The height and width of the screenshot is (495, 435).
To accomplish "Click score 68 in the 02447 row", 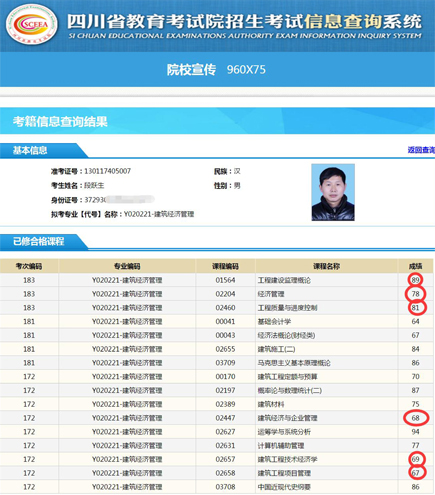I will point(415,418).
